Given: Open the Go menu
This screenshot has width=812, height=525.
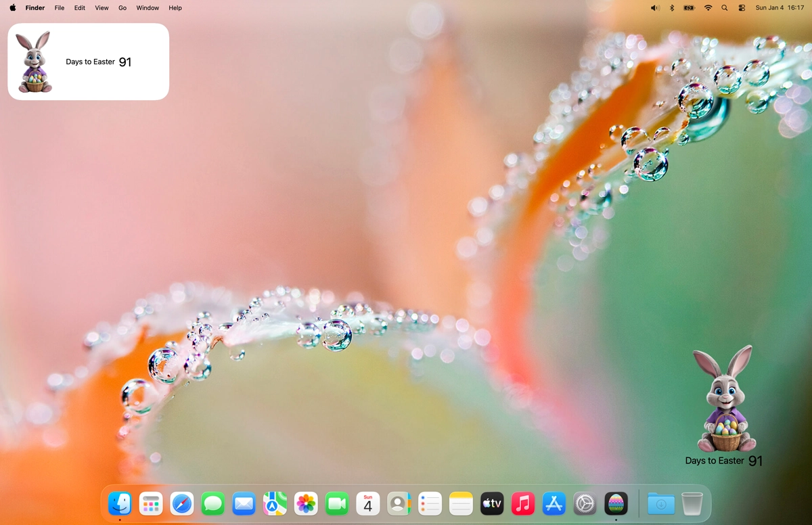Looking at the screenshot, I should tap(122, 7).
